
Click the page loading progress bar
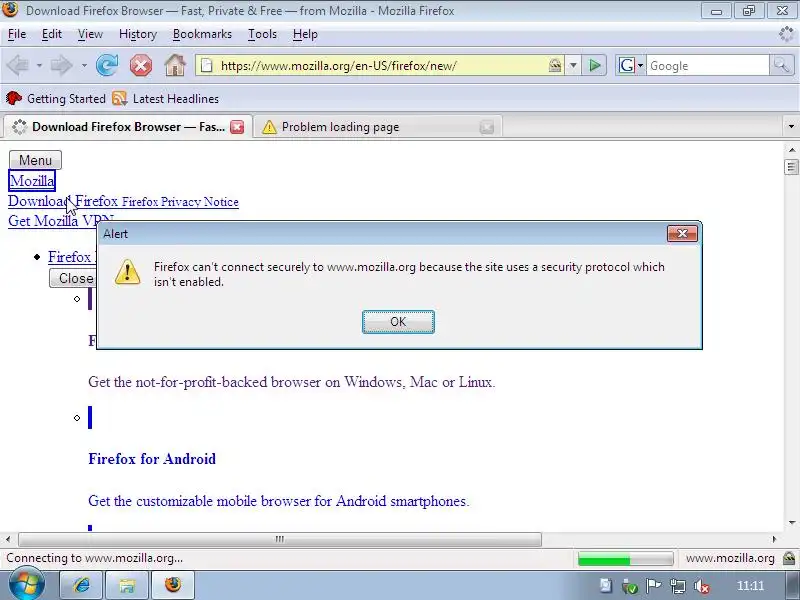pos(626,559)
